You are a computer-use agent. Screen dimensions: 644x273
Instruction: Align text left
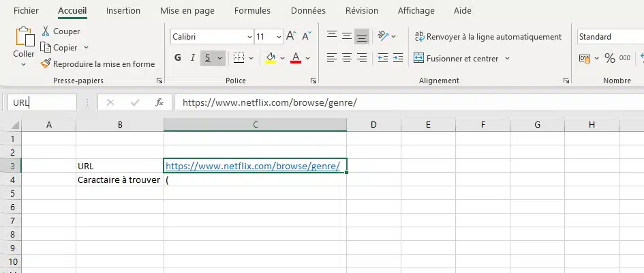point(332,58)
